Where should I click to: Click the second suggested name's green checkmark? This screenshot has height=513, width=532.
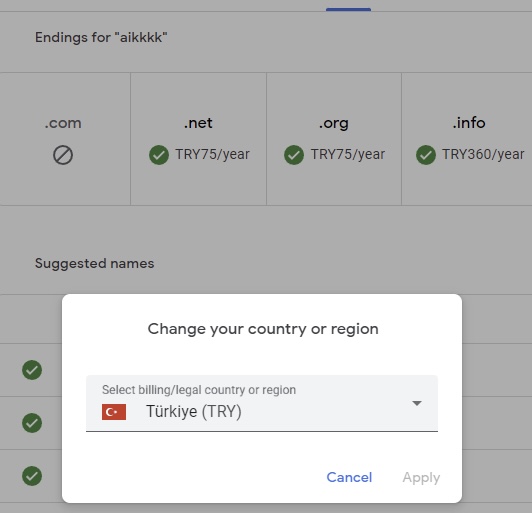click(32, 423)
